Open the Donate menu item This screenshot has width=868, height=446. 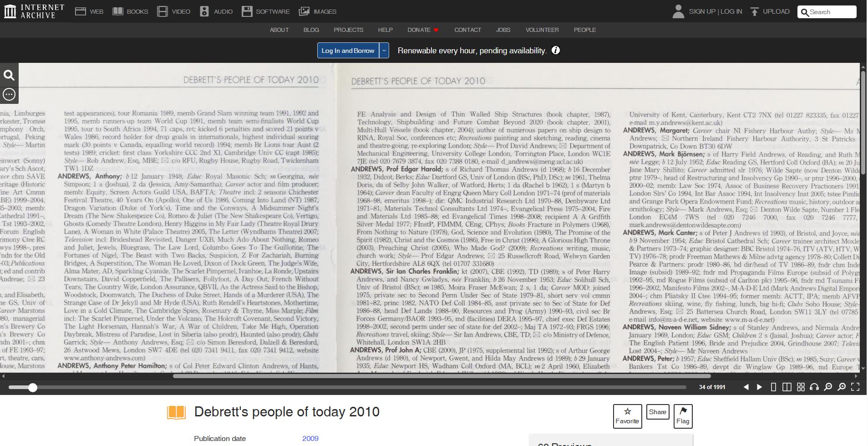click(423, 30)
